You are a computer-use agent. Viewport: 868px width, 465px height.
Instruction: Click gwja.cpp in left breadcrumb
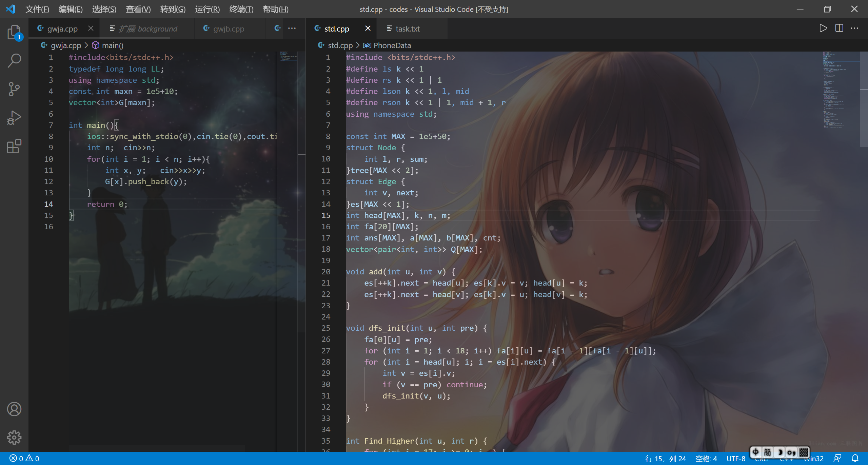pos(66,45)
